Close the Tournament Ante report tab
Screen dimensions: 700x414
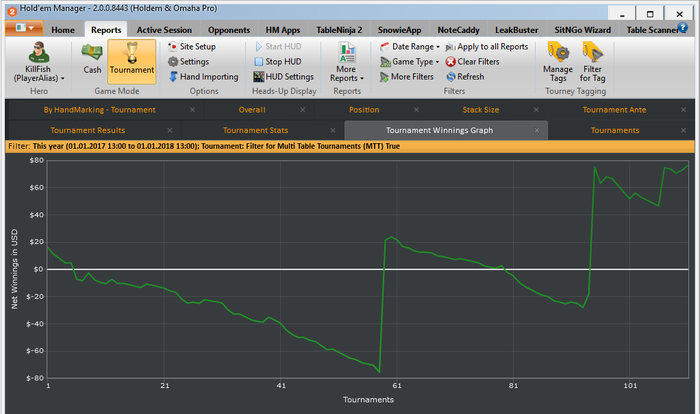pyautogui.click(x=683, y=110)
